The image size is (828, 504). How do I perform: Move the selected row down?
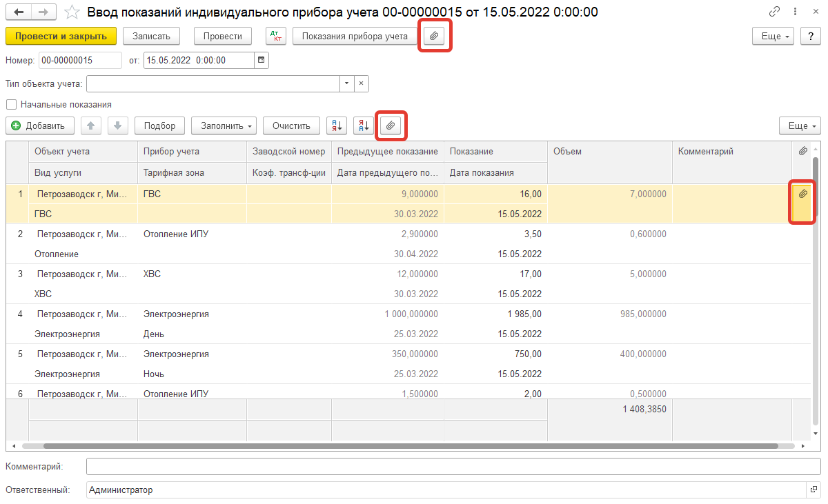117,125
